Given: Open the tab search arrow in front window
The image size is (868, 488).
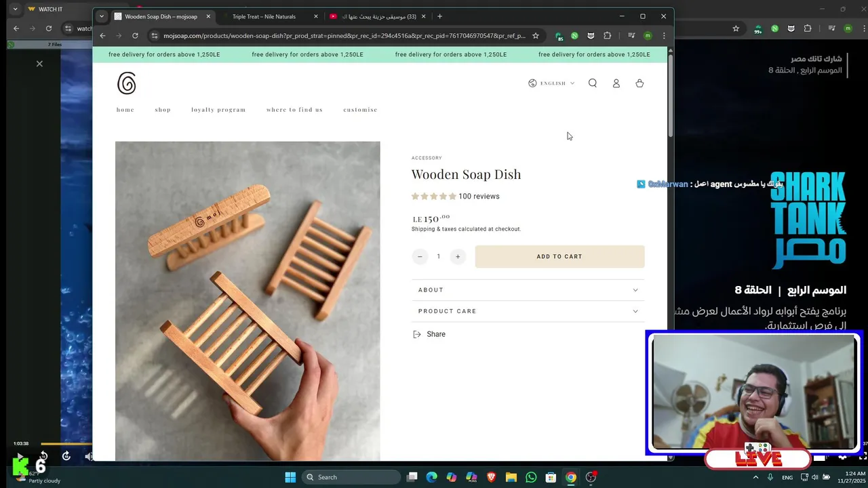Looking at the screenshot, I should tap(102, 16).
